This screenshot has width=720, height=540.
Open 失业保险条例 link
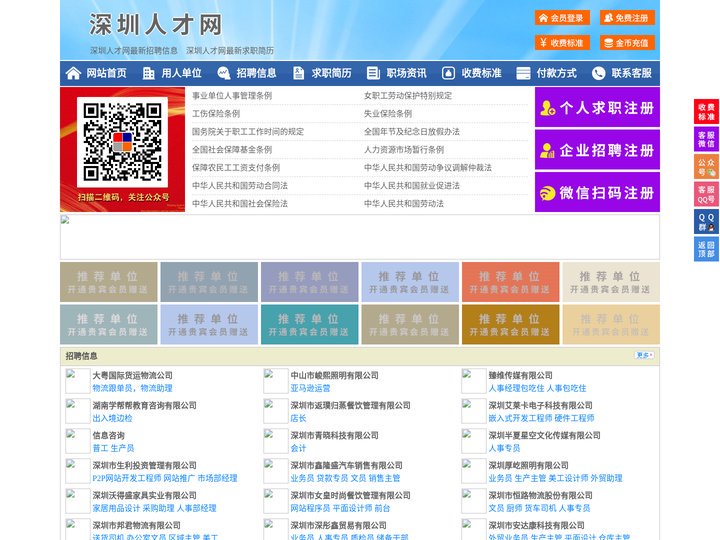[x=388, y=113]
